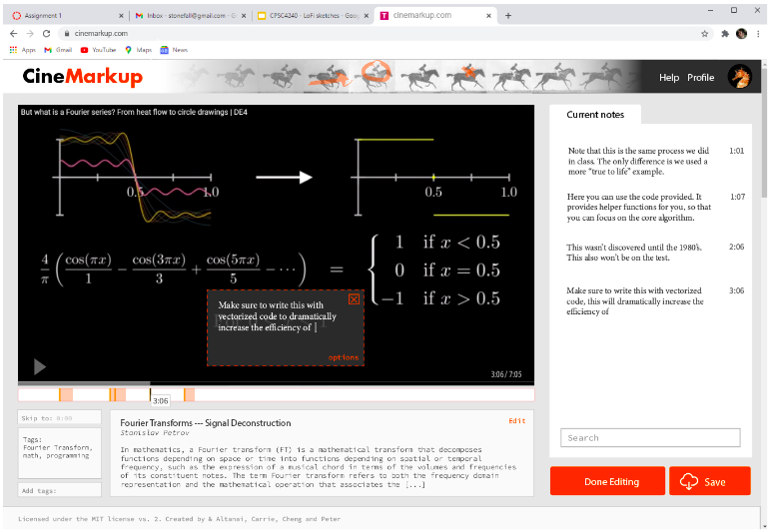Click the horse profile avatar
This screenshot has width=769, height=532.
click(740, 77)
